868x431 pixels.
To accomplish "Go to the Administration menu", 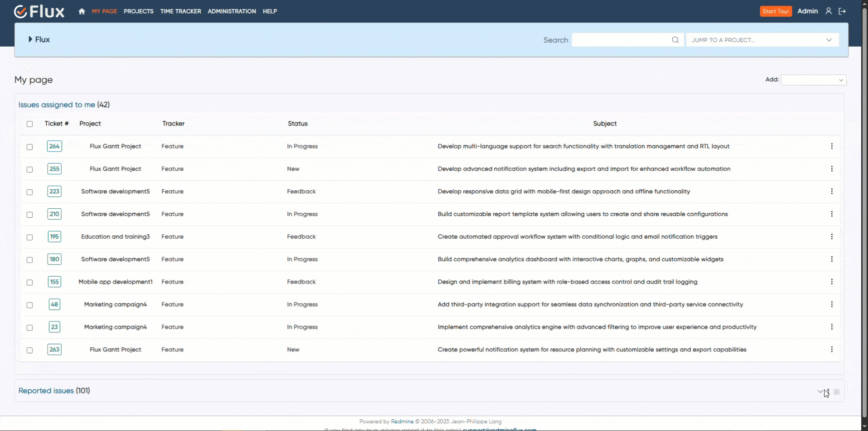I will tap(231, 11).
